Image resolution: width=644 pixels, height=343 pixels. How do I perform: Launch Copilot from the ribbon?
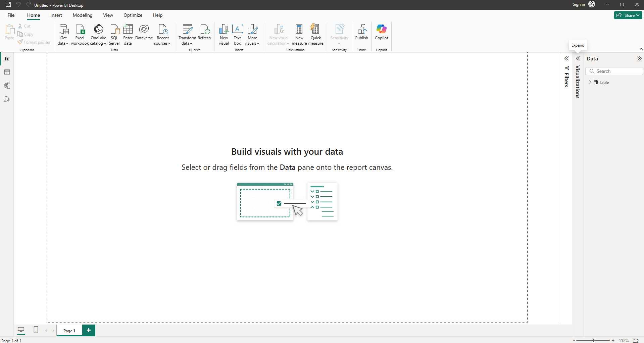point(382,32)
